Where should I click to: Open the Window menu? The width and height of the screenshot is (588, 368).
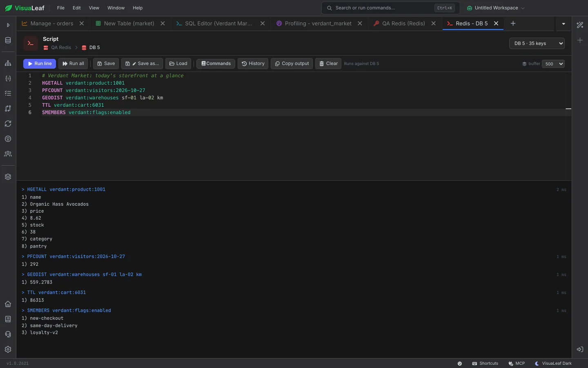click(116, 8)
